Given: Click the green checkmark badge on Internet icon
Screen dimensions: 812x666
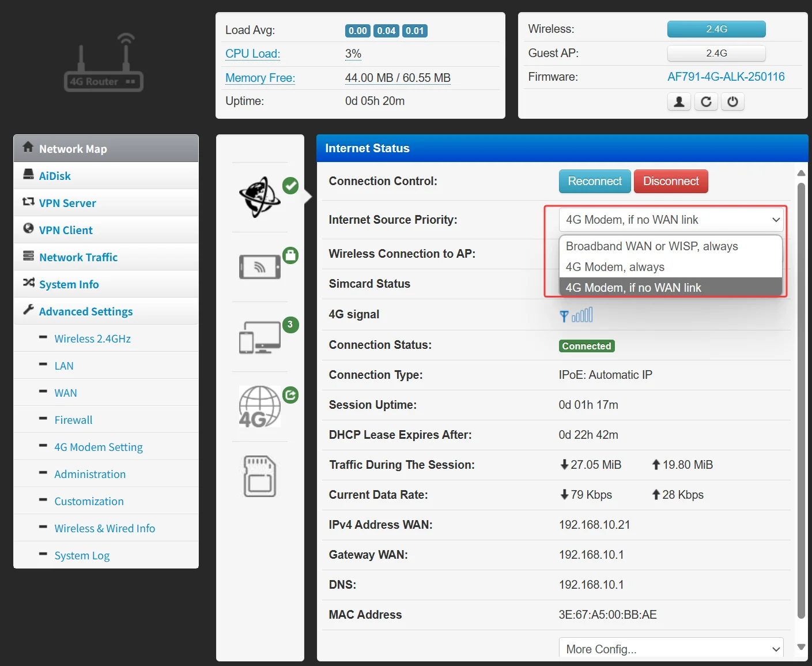Looking at the screenshot, I should tap(290, 186).
